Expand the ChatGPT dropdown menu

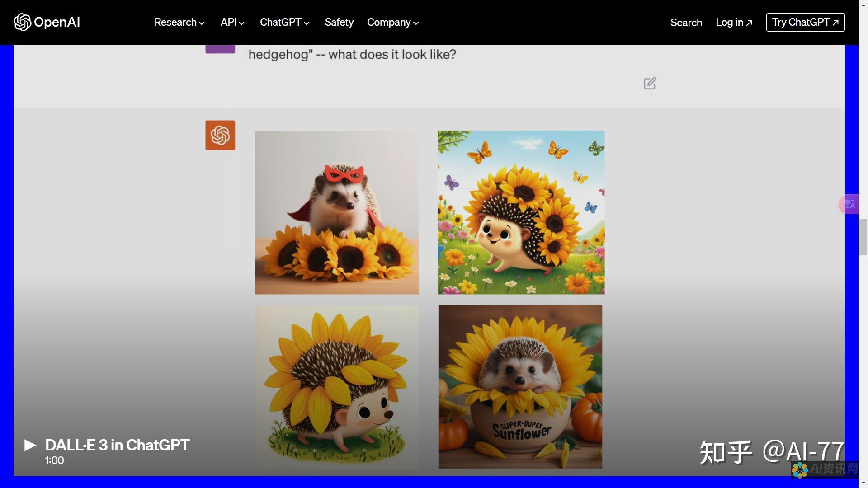pos(284,22)
